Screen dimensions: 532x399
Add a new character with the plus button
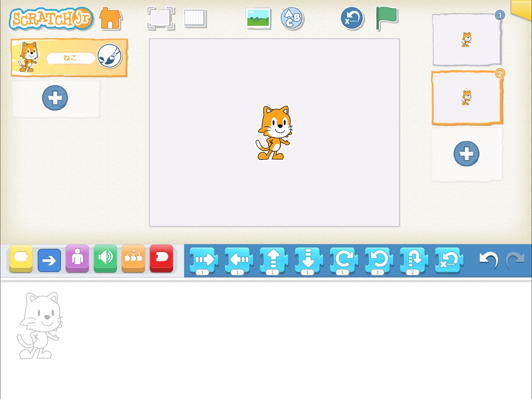55,98
